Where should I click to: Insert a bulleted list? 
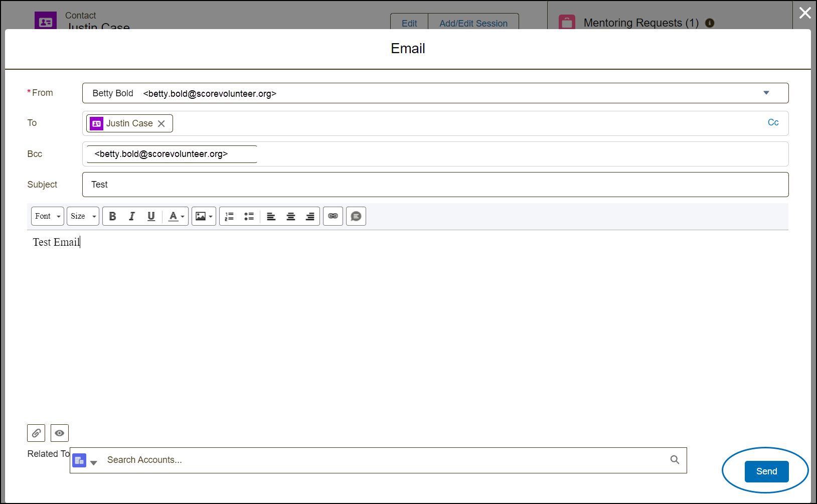pos(249,216)
